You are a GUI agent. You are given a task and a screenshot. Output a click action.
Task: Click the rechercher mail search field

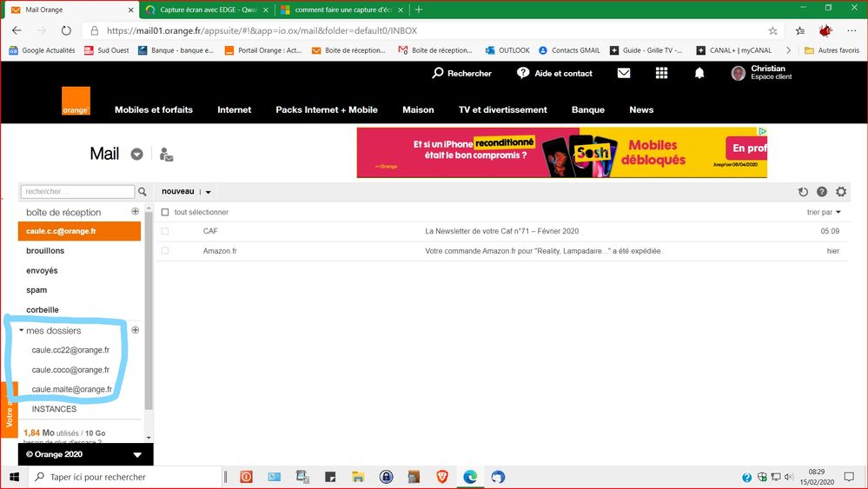[x=77, y=191]
